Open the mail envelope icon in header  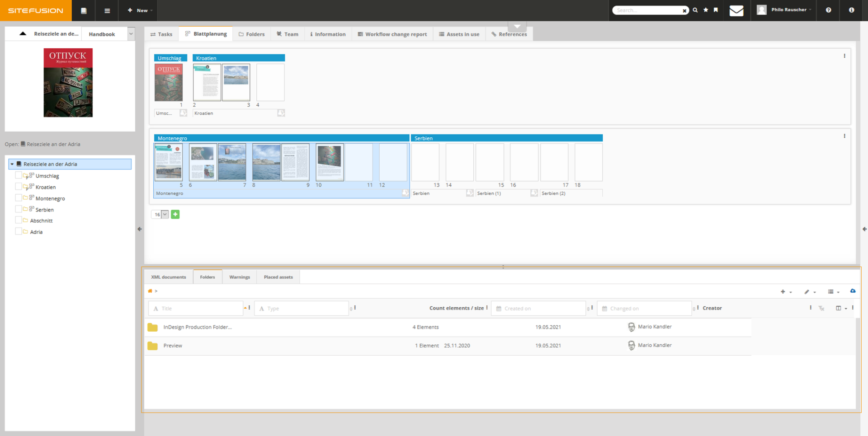click(x=736, y=10)
